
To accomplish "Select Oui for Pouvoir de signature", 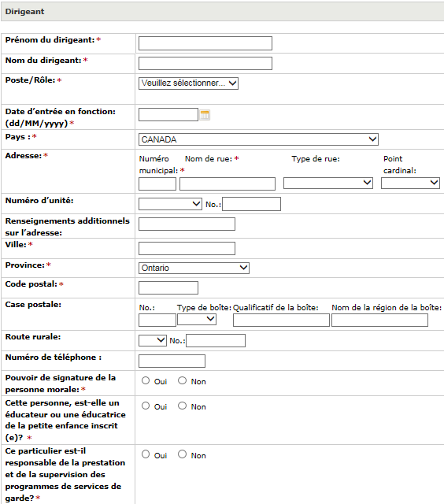I will coord(146,380).
